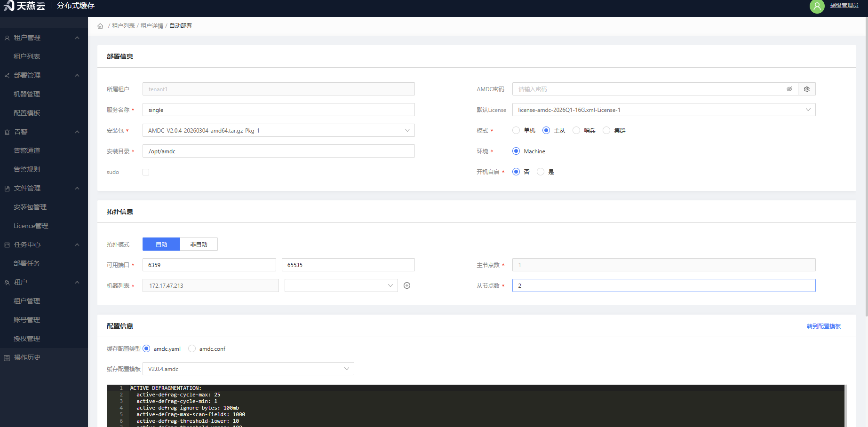Select Machine environment radio button
Viewport: 868px width, 427px height.
(516, 151)
